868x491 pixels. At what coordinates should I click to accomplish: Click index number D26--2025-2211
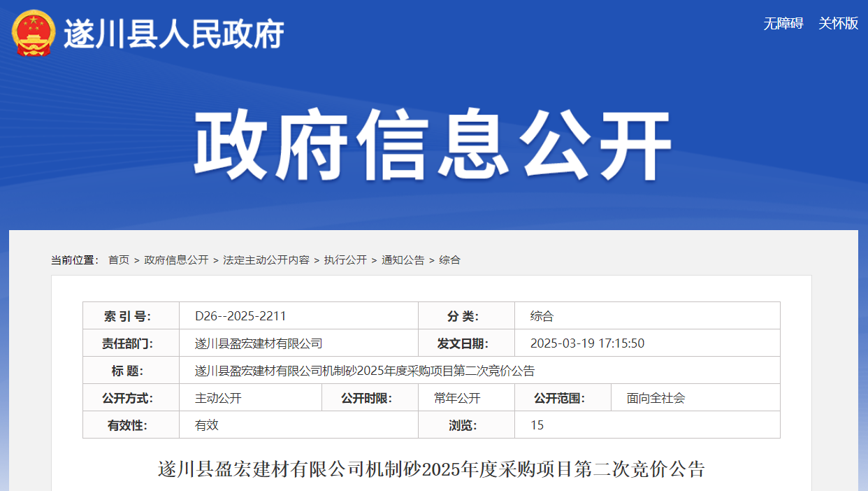click(x=240, y=316)
